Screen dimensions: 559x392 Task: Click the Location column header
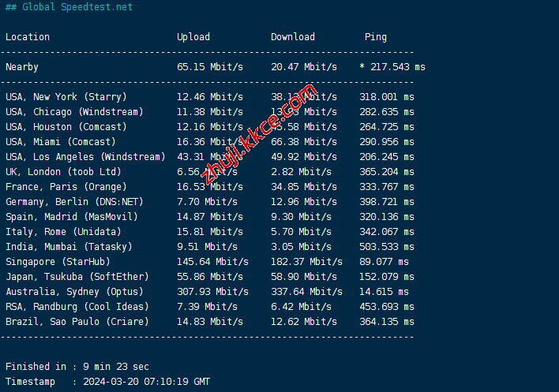[28, 37]
